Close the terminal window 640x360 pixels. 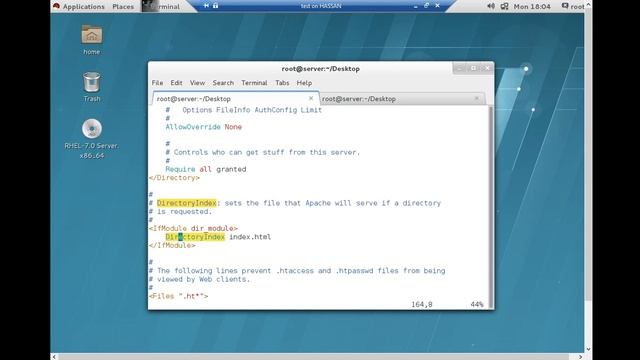487,68
